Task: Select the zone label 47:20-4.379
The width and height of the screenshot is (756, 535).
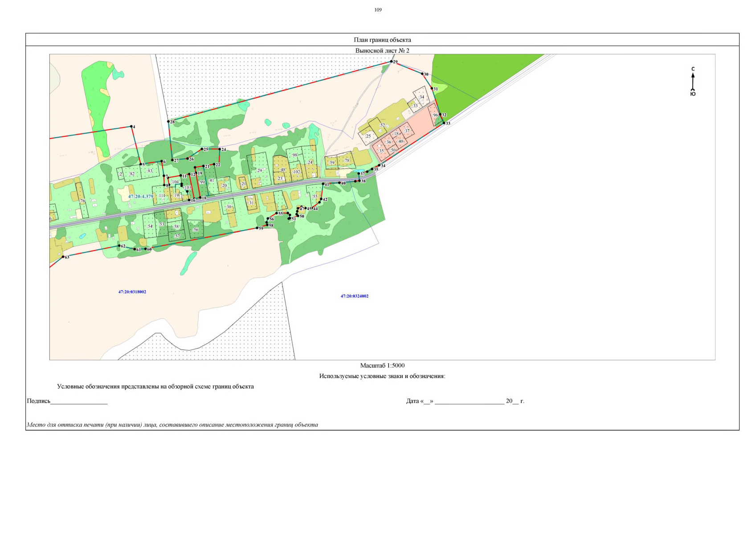Action: [x=140, y=196]
